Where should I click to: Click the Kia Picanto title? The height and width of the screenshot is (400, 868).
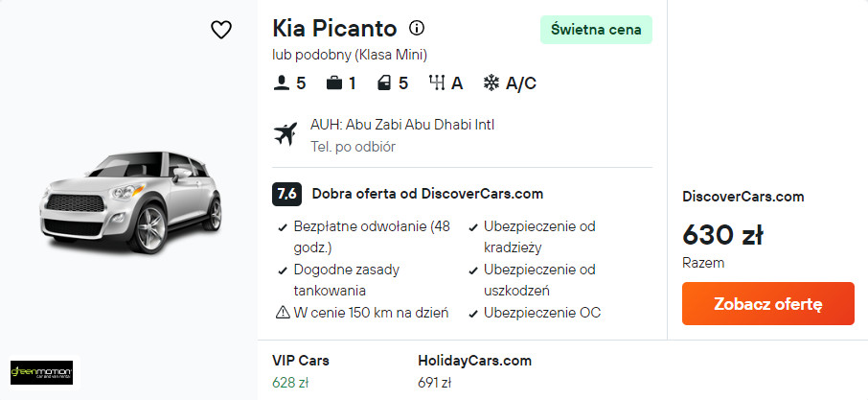(334, 28)
